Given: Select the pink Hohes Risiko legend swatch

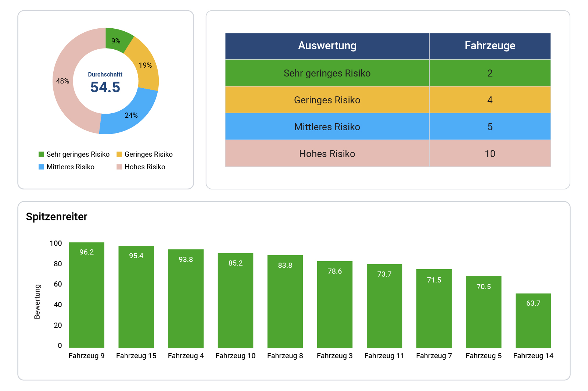Looking at the screenshot, I should click(x=119, y=167).
